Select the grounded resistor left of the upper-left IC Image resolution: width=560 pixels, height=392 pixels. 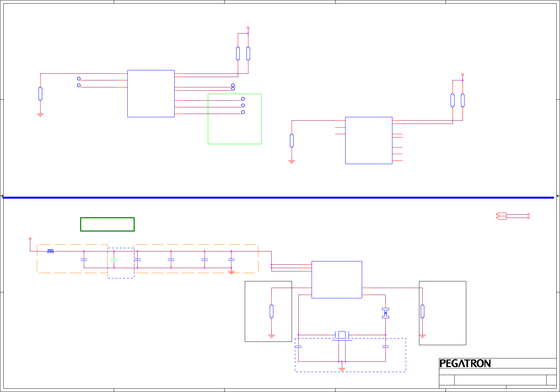coord(40,94)
